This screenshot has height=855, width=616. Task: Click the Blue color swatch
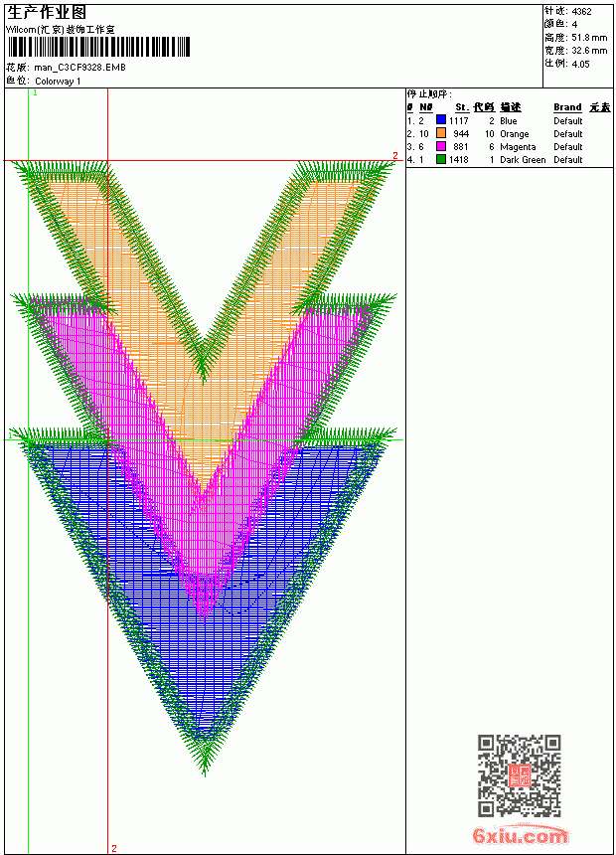(x=441, y=120)
